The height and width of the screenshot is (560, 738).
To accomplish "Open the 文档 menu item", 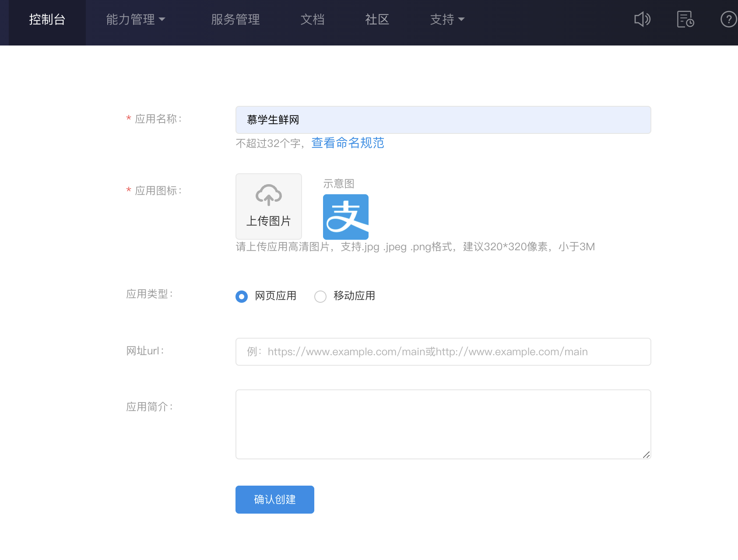I will (x=313, y=19).
